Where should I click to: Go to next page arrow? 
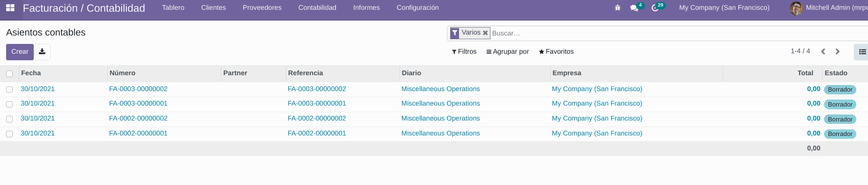838,51
